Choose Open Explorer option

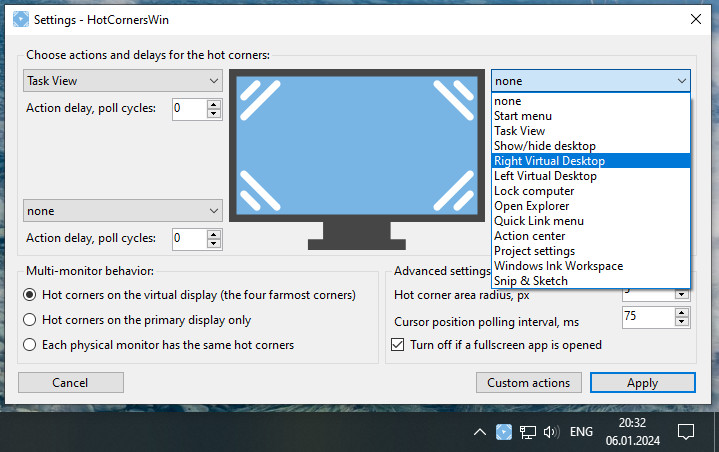[591, 206]
